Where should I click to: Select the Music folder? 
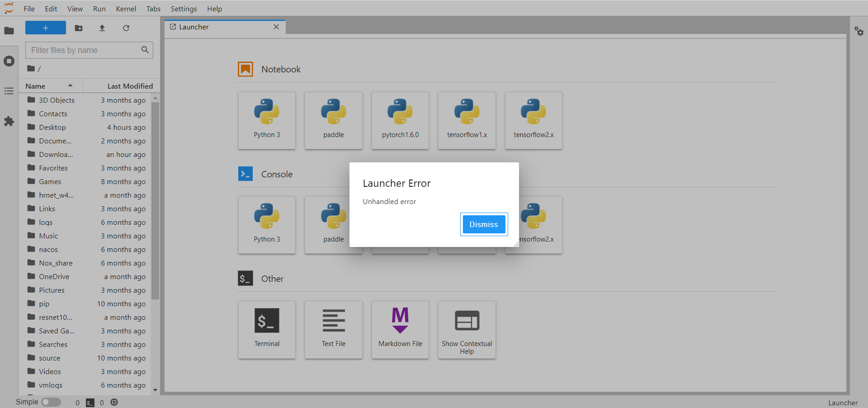point(85,236)
